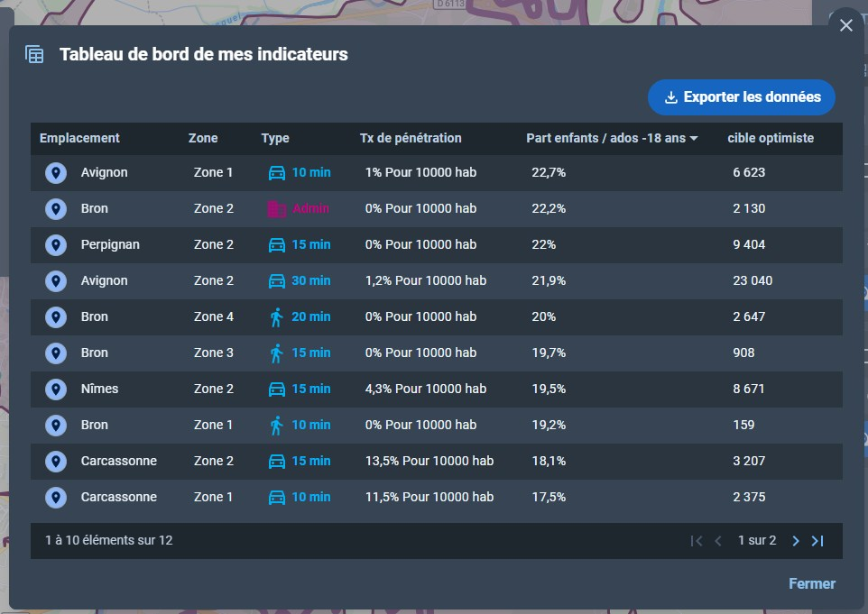Click the car icon in Carcassonne Zone 1 row
The height and width of the screenshot is (614, 868).
277,498
